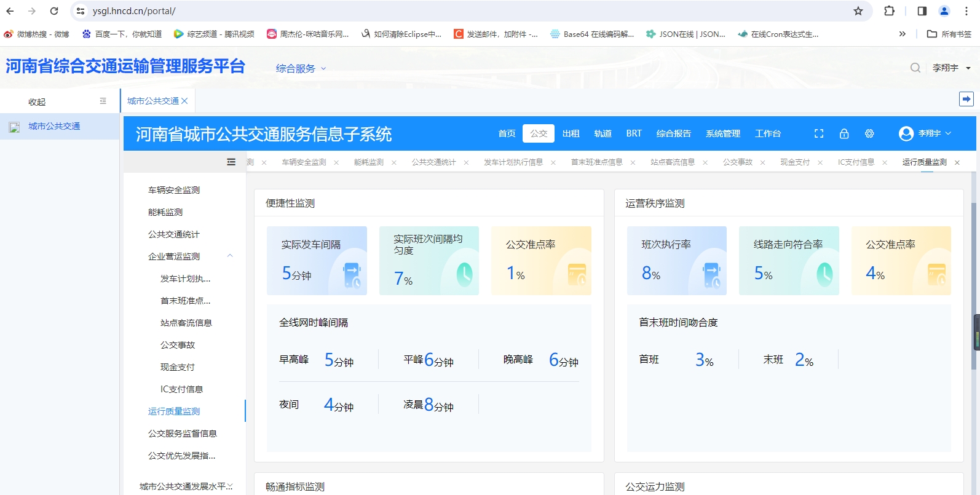
Task: Open 系统管理 navigation item
Action: pos(723,133)
